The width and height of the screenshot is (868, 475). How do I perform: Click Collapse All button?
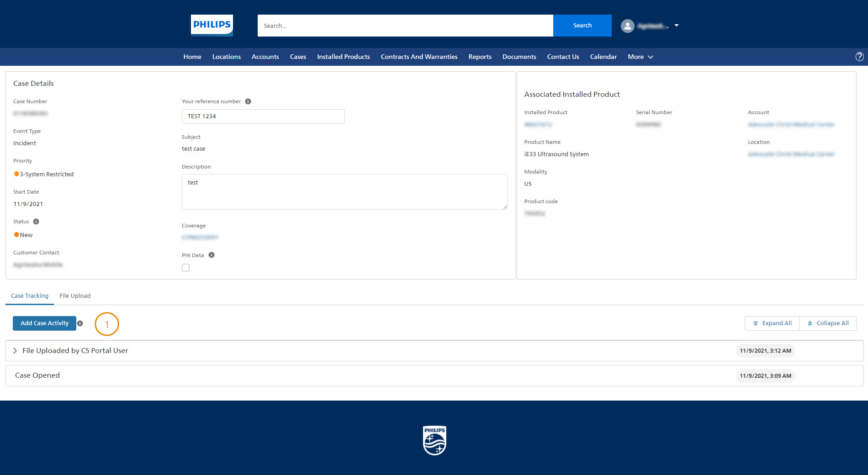coord(828,323)
